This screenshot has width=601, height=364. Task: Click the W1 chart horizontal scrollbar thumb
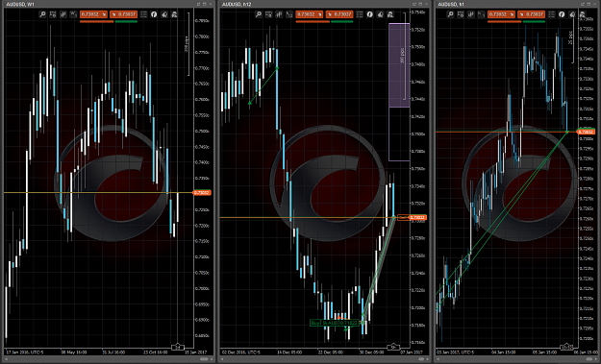(x=204, y=359)
